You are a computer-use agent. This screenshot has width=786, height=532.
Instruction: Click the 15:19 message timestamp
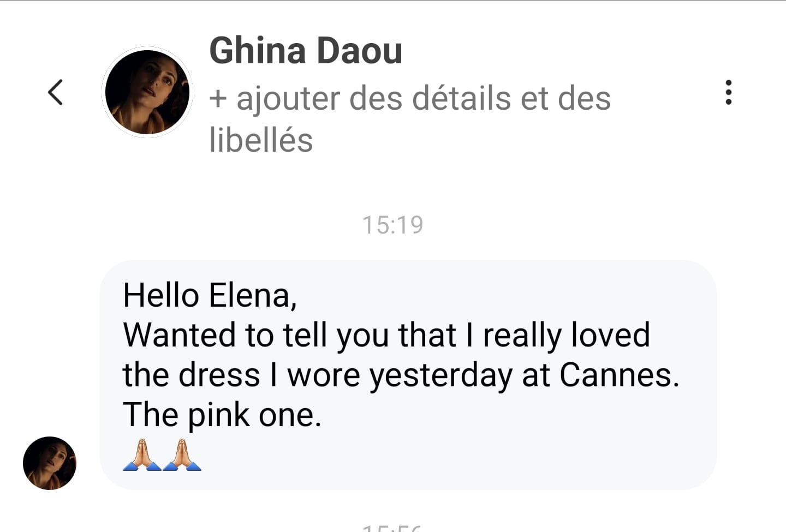[392, 225]
